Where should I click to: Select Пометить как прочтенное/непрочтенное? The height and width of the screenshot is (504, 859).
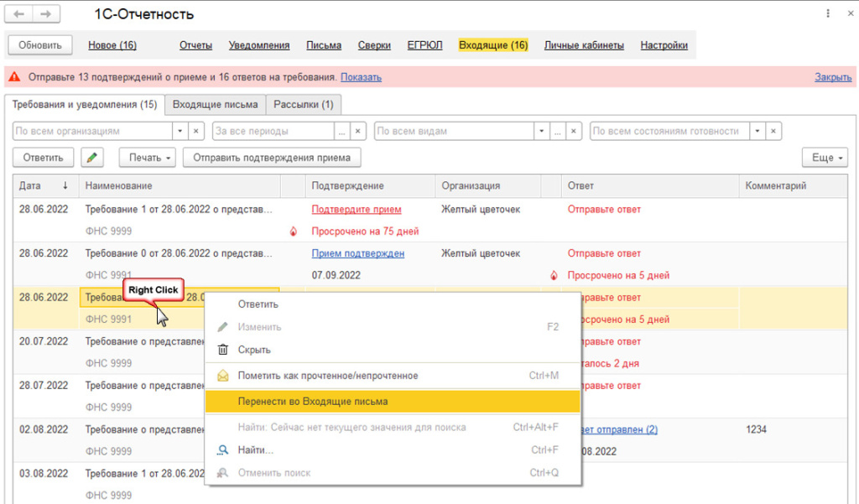click(x=392, y=376)
